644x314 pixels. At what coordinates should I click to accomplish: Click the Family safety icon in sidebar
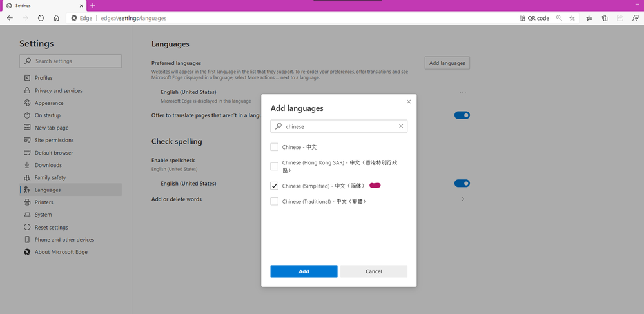point(27,177)
